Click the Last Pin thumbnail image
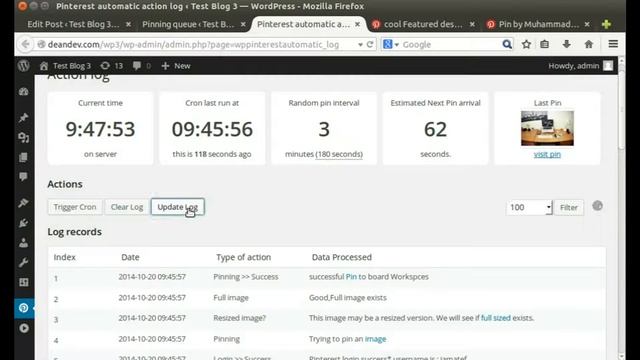 (547, 128)
